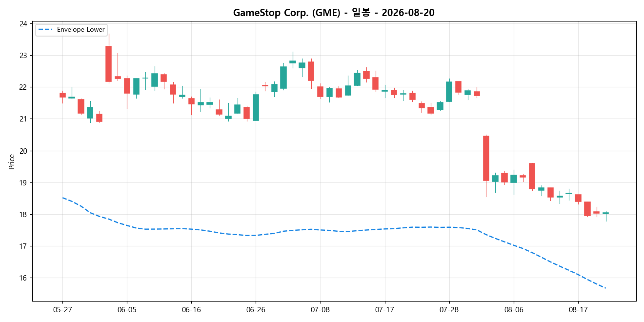Click the Price y-axis label

[x=12, y=161]
